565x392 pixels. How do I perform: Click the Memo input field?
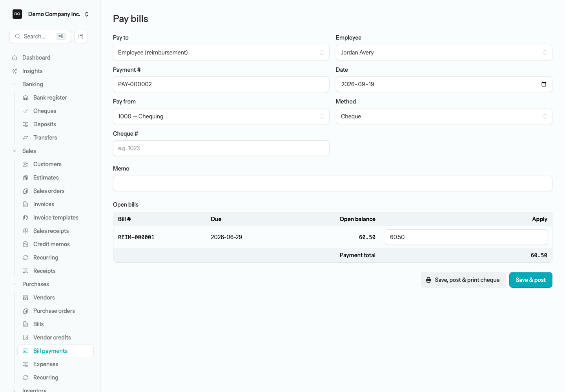[333, 183]
